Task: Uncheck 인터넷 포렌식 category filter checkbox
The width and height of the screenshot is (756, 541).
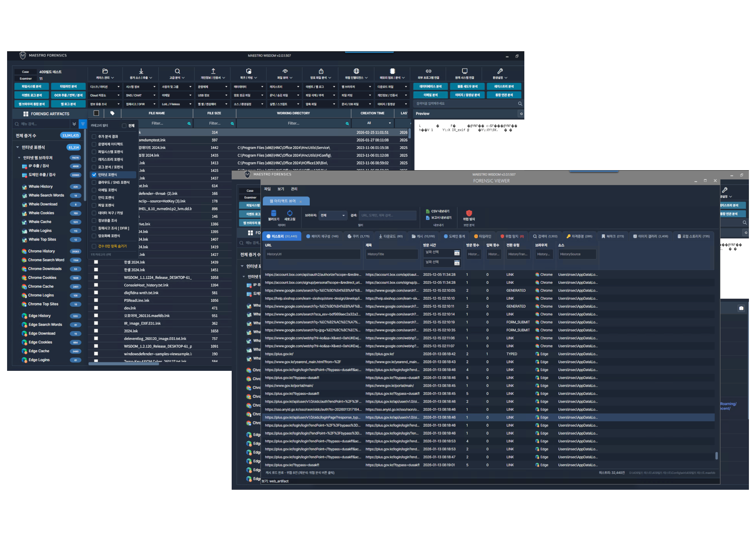Action: pyautogui.click(x=94, y=175)
